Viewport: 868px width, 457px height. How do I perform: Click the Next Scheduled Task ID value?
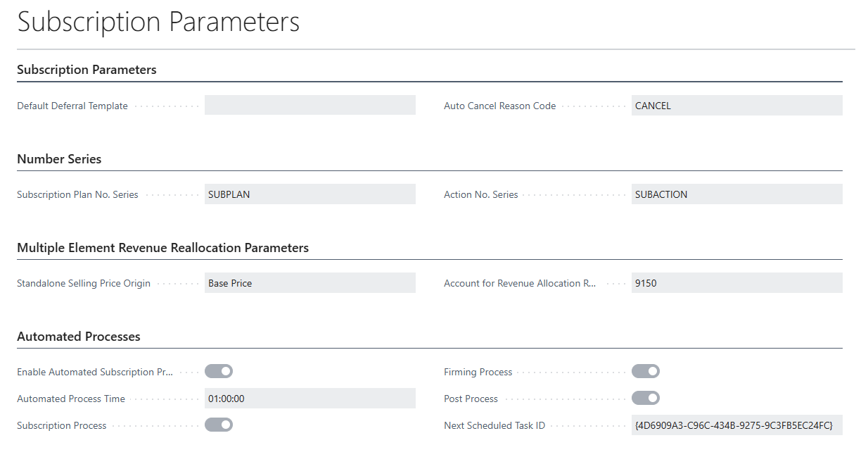(x=736, y=425)
